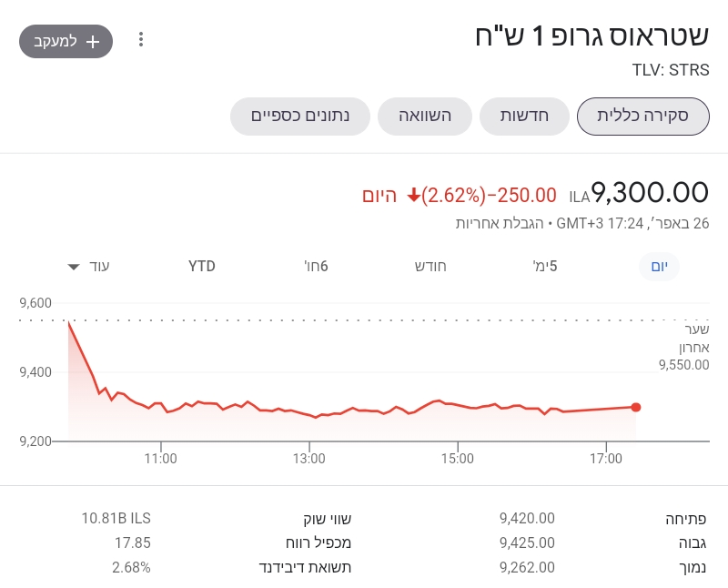728x588 pixels.
Task: Switch chart to 6 חו' range
Action: click(x=316, y=266)
